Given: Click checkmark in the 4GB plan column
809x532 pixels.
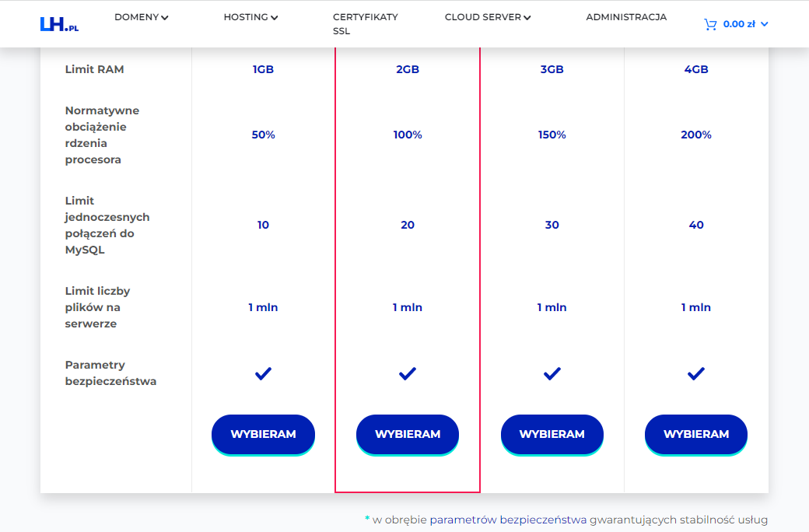Looking at the screenshot, I should pos(696,373).
